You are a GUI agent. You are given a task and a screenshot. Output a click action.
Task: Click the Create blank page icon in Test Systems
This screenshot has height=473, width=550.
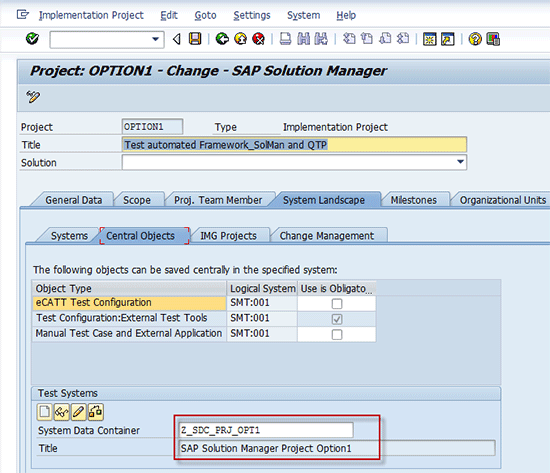click(x=44, y=412)
